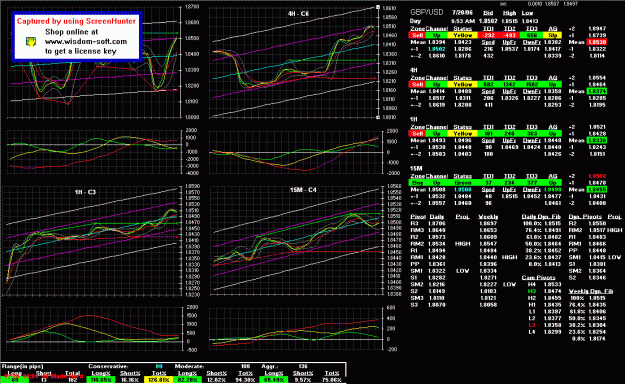Viewport: 625px width, 384px height.
Task: Click the 1H - C3 chart title
Action: coord(85,192)
